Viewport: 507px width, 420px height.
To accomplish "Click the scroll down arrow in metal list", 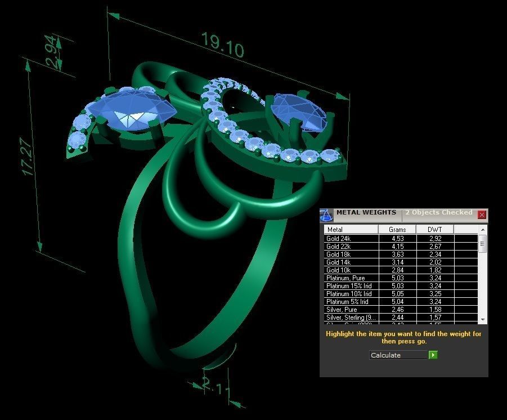I will (483, 320).
